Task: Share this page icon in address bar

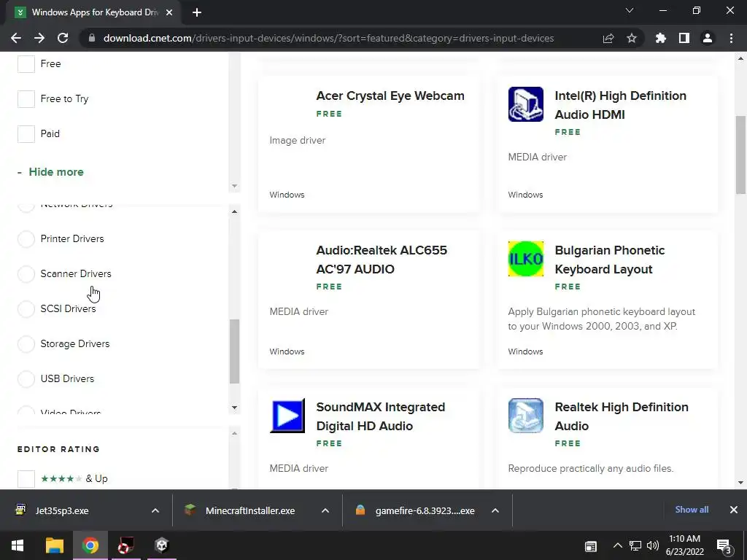Action: 608,38
